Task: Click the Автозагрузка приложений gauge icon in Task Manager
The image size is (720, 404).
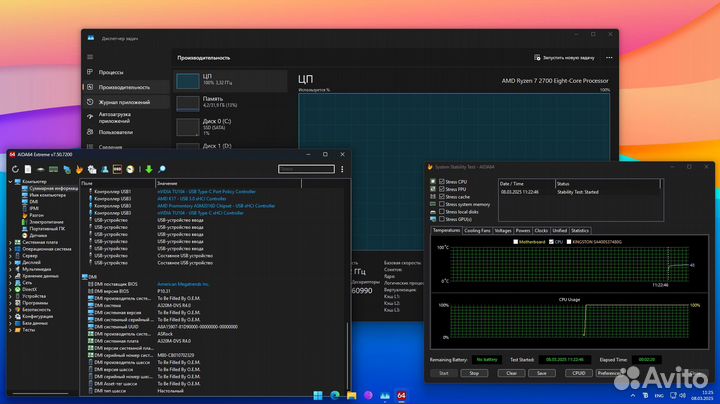Action: [90, 117]
